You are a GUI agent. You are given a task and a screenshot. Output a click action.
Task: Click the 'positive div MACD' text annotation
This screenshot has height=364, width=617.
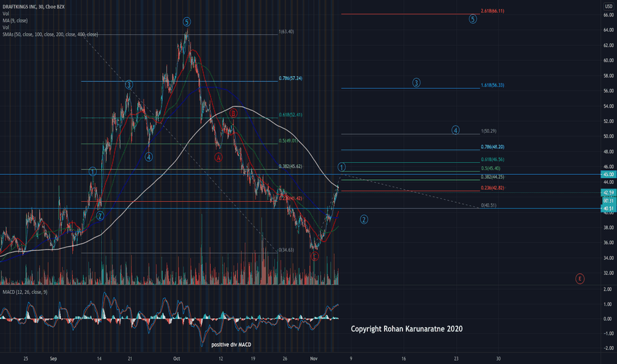click(231, 345)
